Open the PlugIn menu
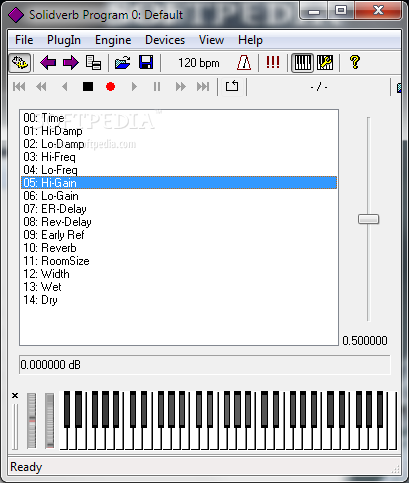The width and height of the screenshot is (409, 483). coord(64,40)
